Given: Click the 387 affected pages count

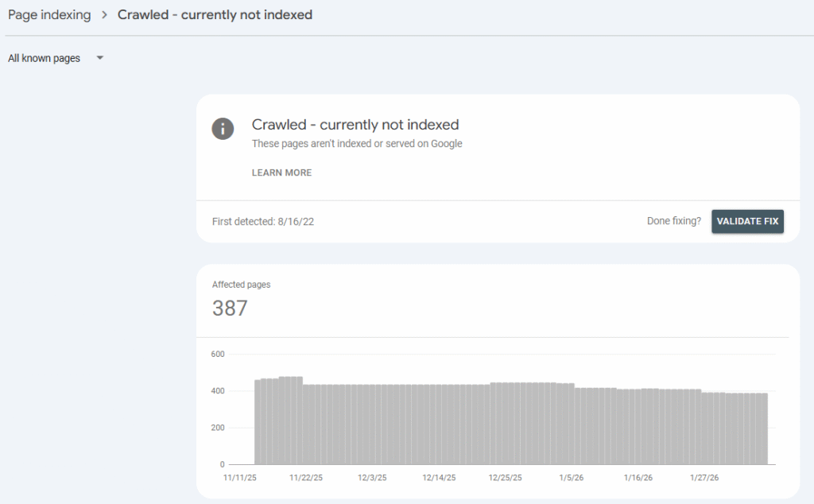Looking at the screenshot, I should click(x=230, y=308).
